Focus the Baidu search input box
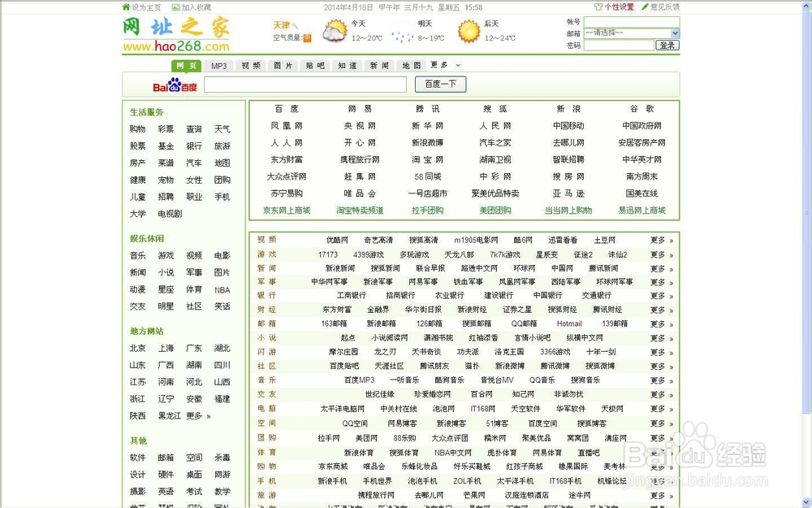The height and width of the screenshot is (508, 812). click(305, 85)
